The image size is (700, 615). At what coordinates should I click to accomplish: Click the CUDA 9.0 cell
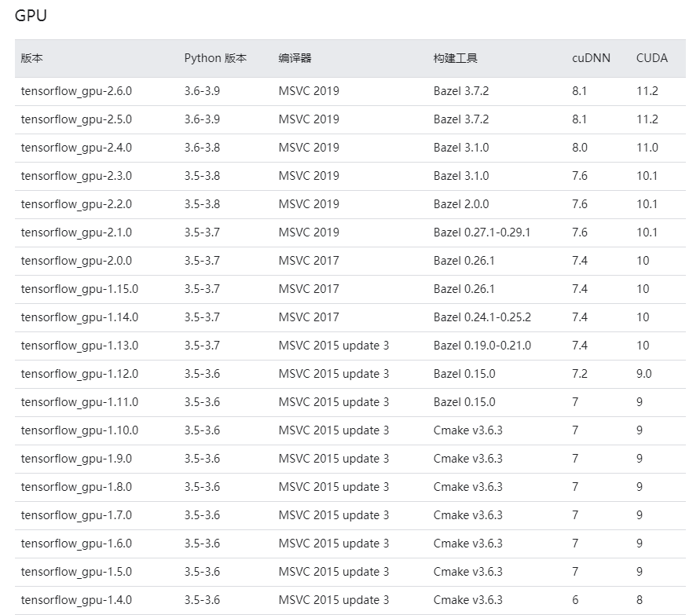pos(644,374)
